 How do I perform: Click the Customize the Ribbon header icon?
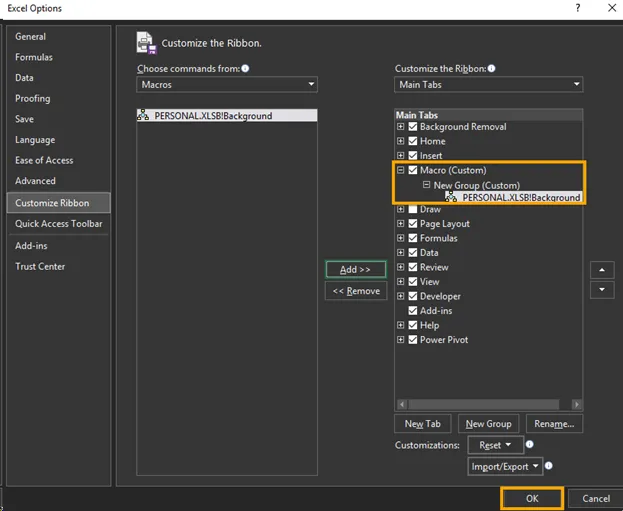click(146, 43)
